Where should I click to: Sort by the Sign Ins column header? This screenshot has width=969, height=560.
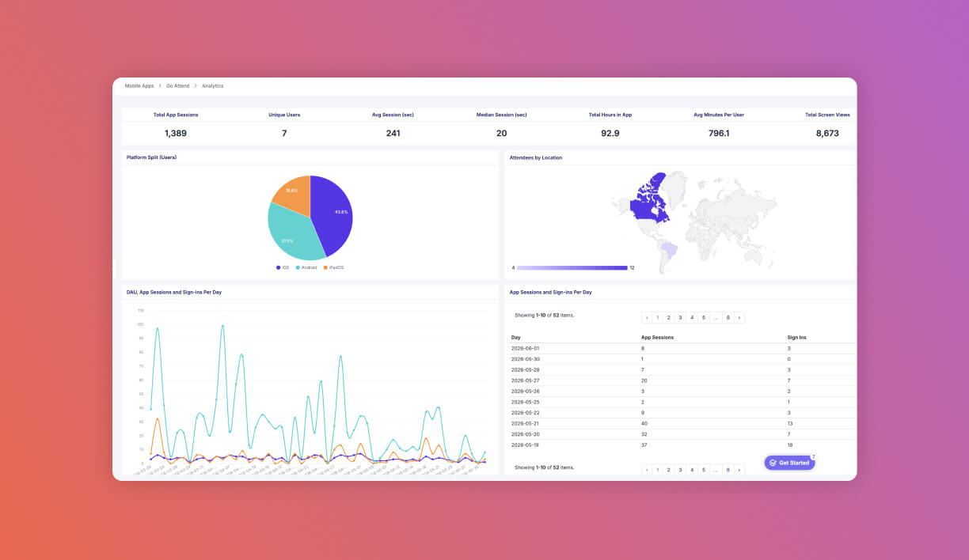coord(796,337)
